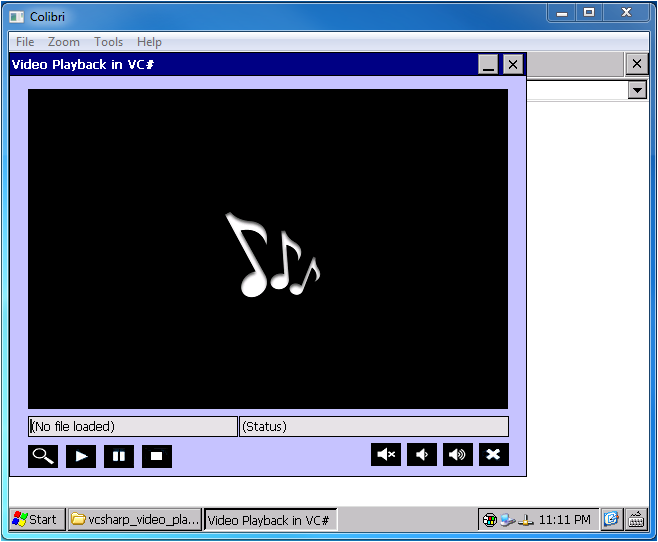Click the (Status) field

pos(374,426)
